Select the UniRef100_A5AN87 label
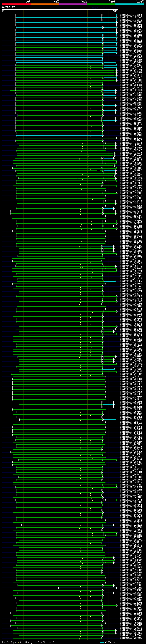 (131, 148)
